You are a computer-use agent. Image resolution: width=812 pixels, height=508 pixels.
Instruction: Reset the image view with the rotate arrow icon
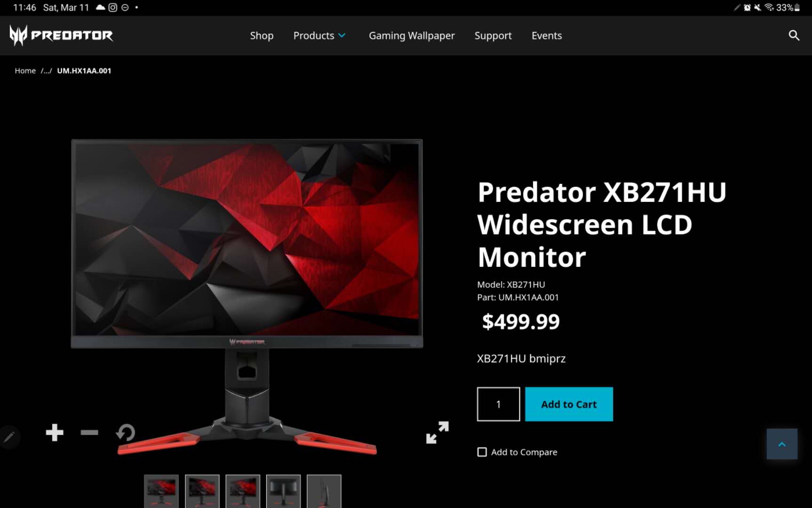click(126, 432)
